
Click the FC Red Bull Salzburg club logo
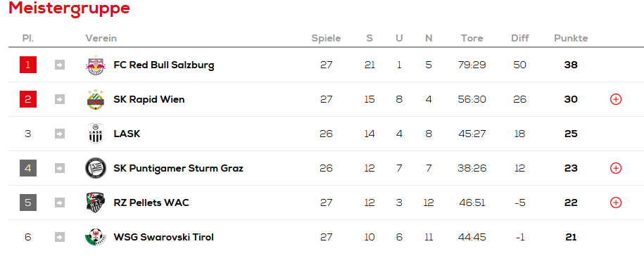click(96, 65)
